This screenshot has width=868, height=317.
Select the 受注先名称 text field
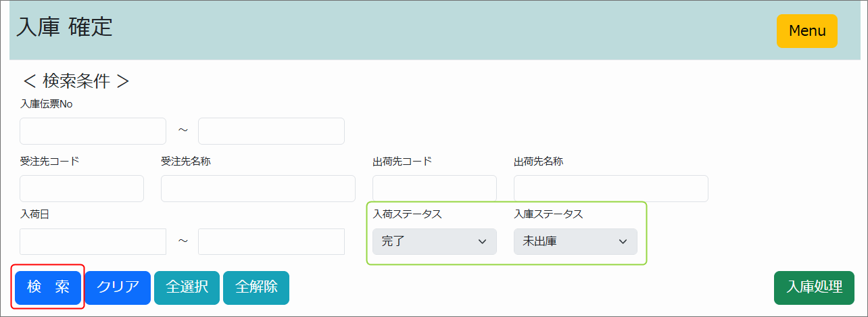pyautogui.click(x=258, y=189)
